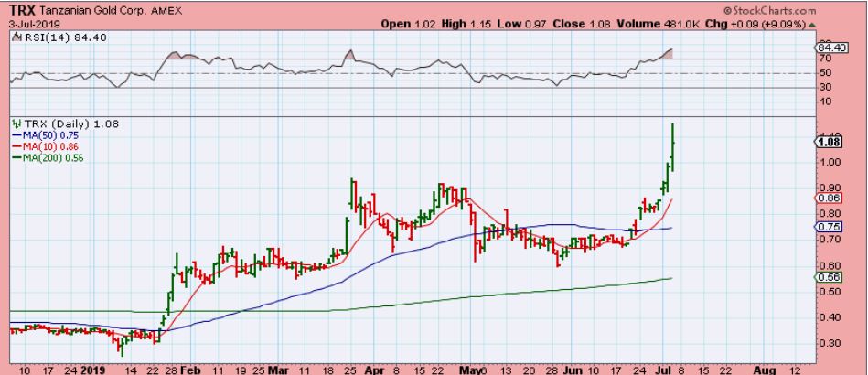
Task: Click the 0.75 MA(50) price tag on right axis
Action: click(828, 227)
